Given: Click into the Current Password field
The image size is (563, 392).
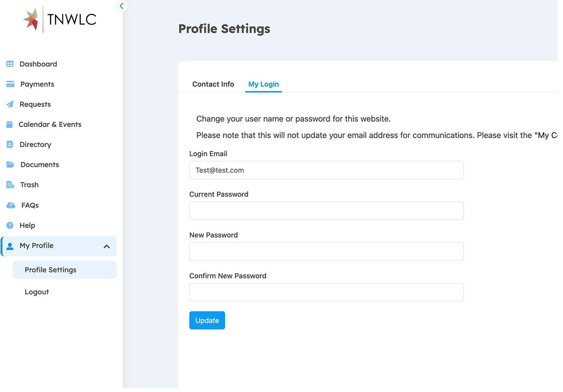Looking at the screenshot, I should pos(326,211).
